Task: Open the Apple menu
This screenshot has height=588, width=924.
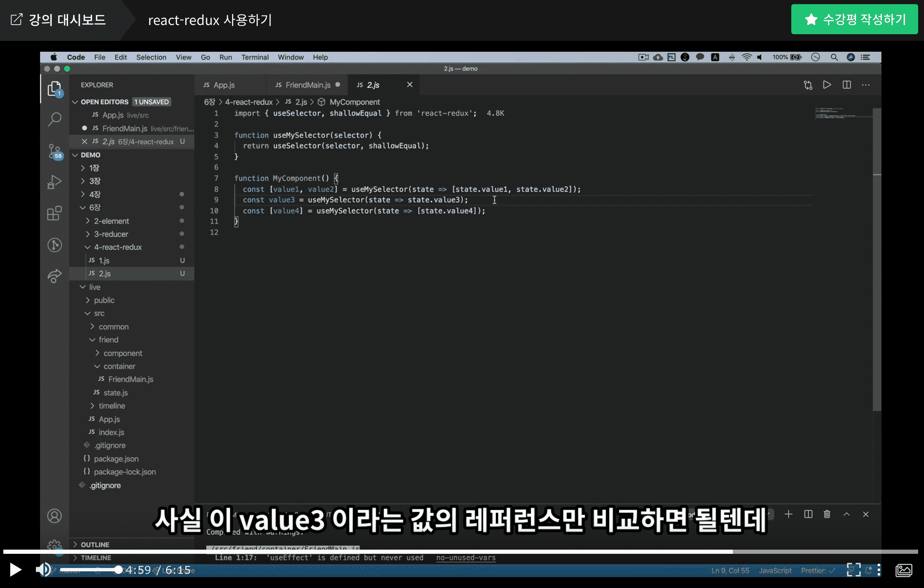Action: click(x=54, y=57)
